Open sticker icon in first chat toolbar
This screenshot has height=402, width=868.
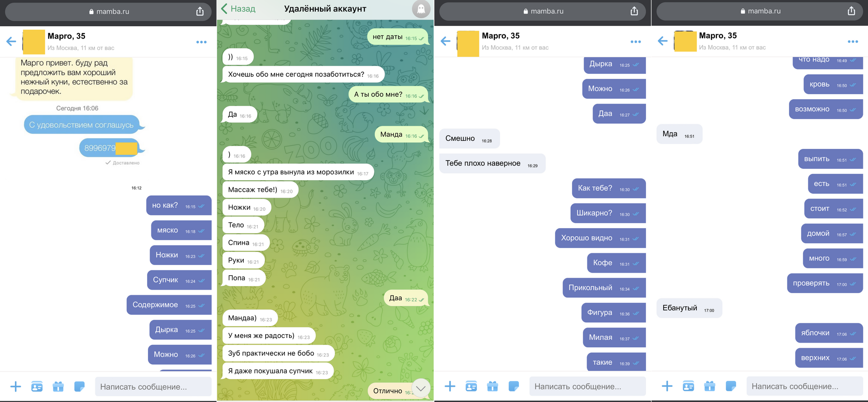tap(79, 386)
